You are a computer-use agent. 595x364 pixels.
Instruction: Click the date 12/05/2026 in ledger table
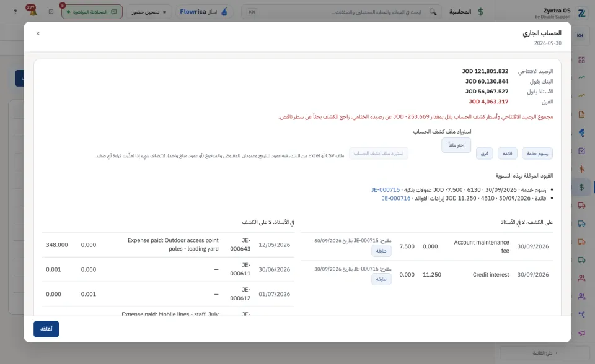click(274, 245)
